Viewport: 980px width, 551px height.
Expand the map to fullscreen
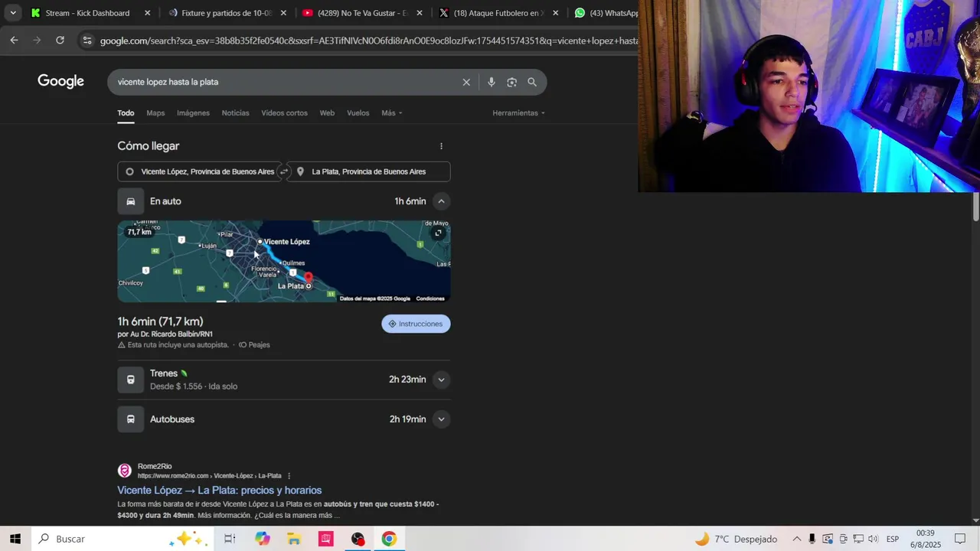(x=438, y=233)
